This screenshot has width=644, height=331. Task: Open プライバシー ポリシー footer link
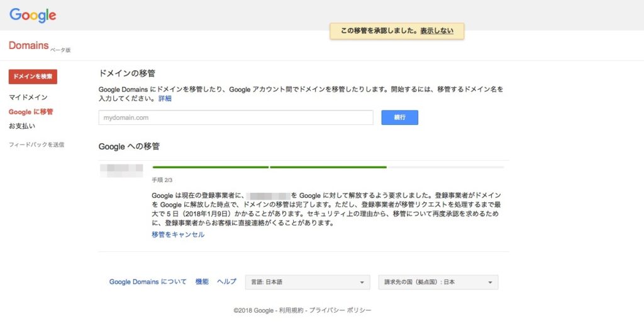(340, 310)
